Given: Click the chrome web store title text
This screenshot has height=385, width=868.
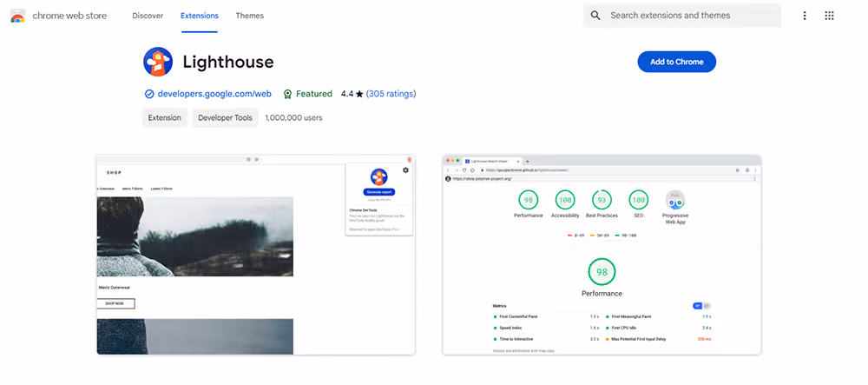Looking at the screenshot, I should tap(69, 16).
